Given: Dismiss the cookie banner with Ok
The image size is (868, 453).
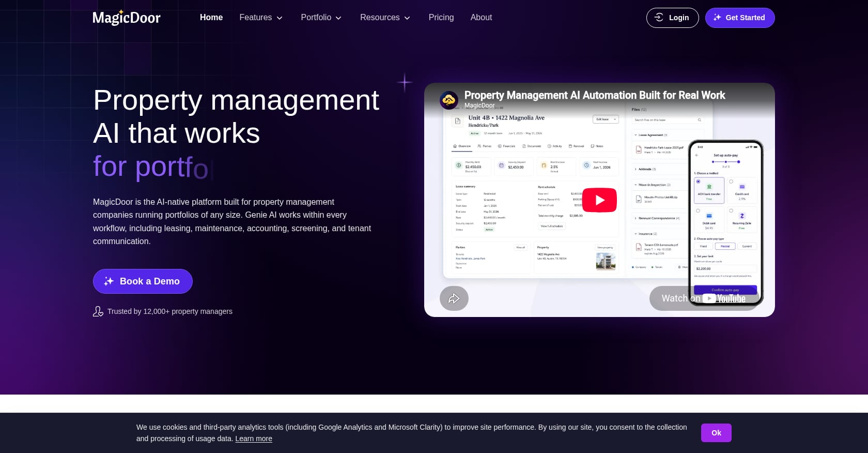Looking at the screenshot, I should (x=716, y=433).
